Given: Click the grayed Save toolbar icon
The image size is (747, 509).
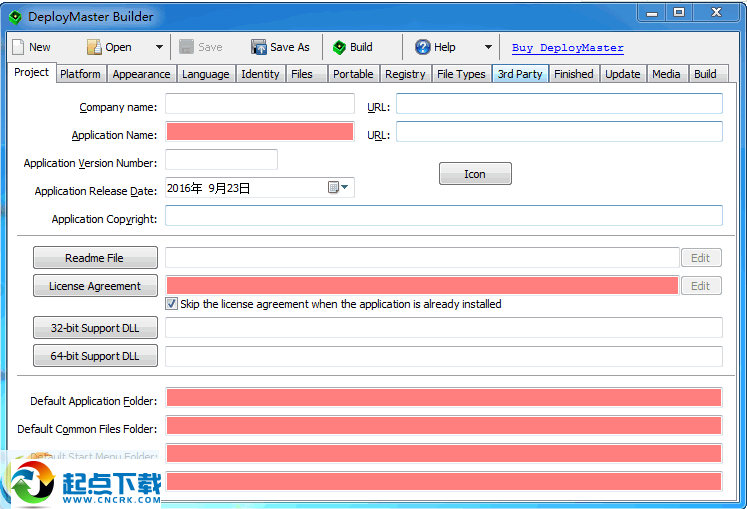Looking at the screenshot, I should coord(186,47).
